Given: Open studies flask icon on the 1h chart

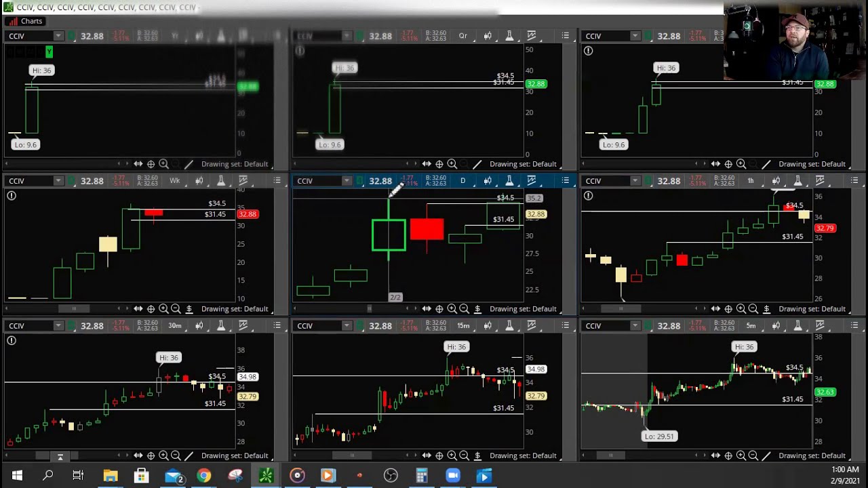Looking at the screenshot, I should pyautogui.click(x=797, y=181).
